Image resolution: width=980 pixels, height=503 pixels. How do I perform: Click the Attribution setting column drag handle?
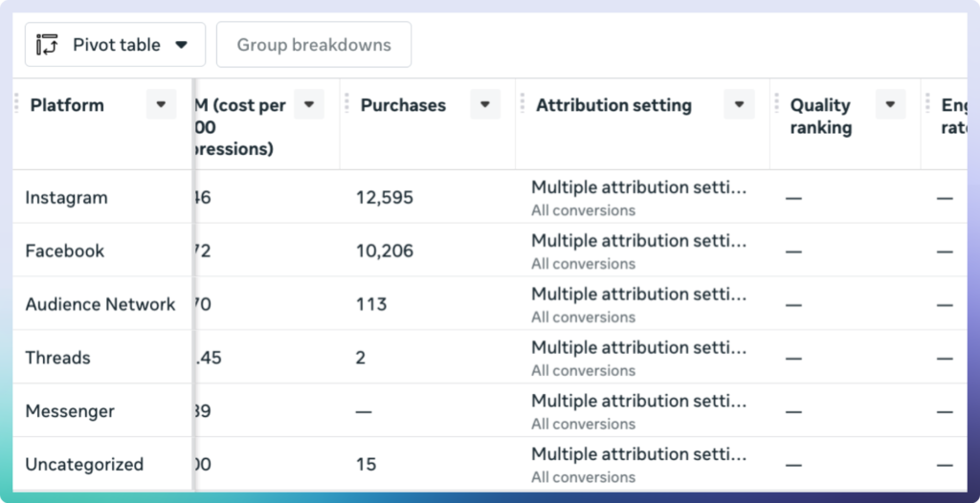coord(523,104)
